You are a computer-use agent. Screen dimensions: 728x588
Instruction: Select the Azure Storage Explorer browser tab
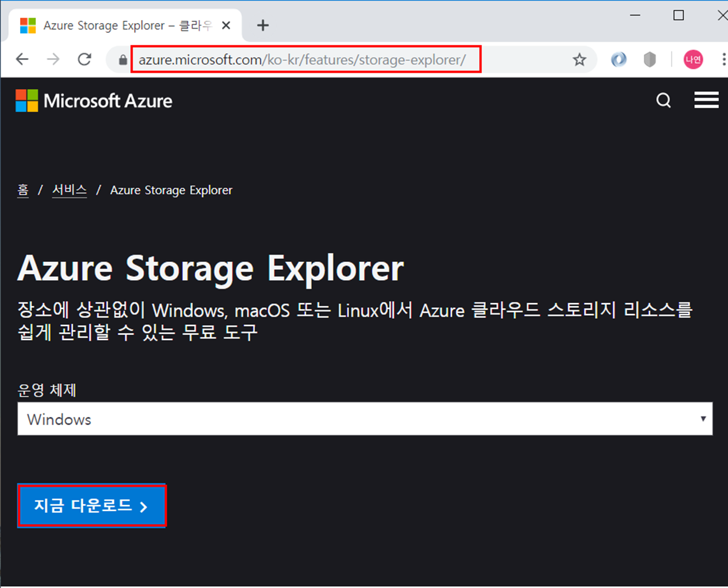click(125, 25)
